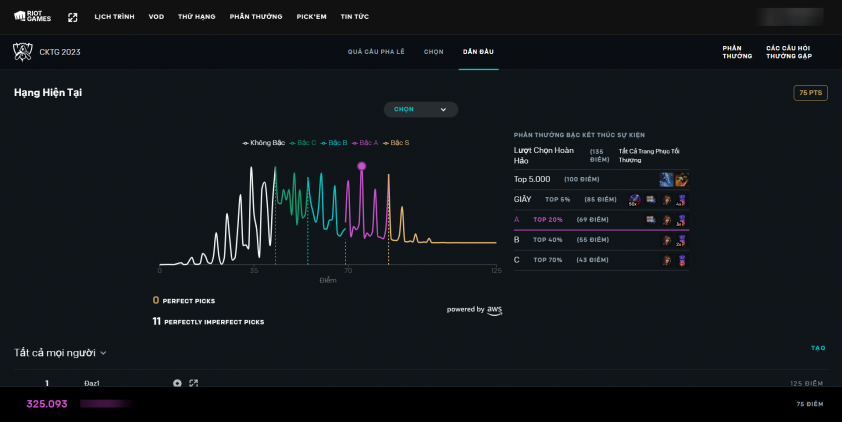Open PICK'EM in the top navigation
The image size is (842, 422).
click(311, 17)
